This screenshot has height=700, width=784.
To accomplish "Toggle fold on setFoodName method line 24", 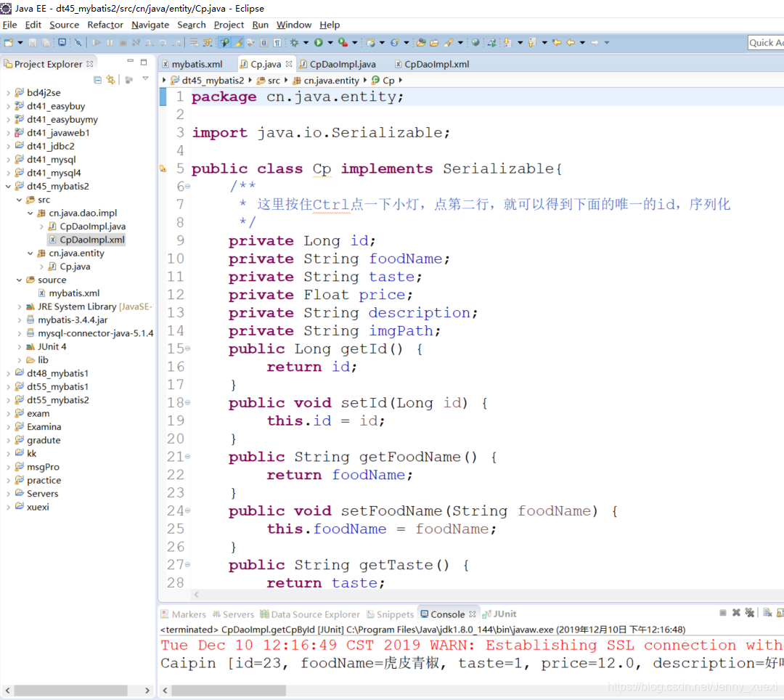I will tap(187, 510).
